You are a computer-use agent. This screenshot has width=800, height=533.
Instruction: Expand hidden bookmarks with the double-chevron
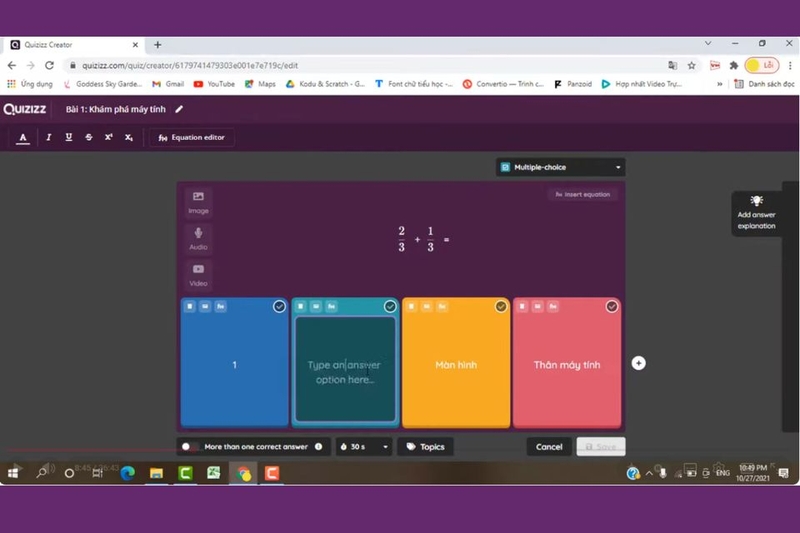(x=719, y=84)
